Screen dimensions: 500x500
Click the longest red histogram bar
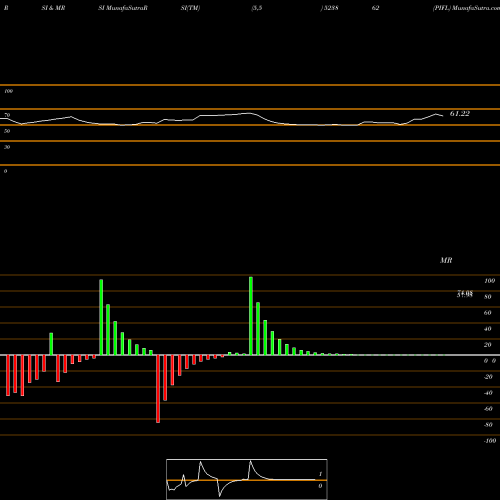pos(158,389)
